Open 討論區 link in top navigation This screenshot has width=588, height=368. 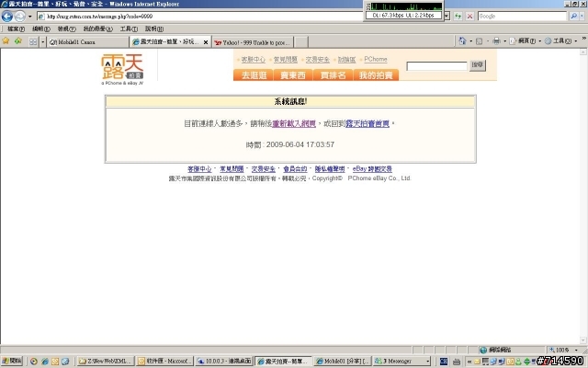point(347,59)
